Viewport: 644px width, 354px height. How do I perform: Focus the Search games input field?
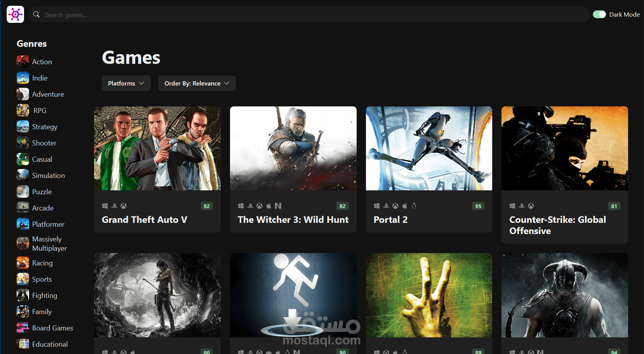pyautogui.click(x=309, y=14)
